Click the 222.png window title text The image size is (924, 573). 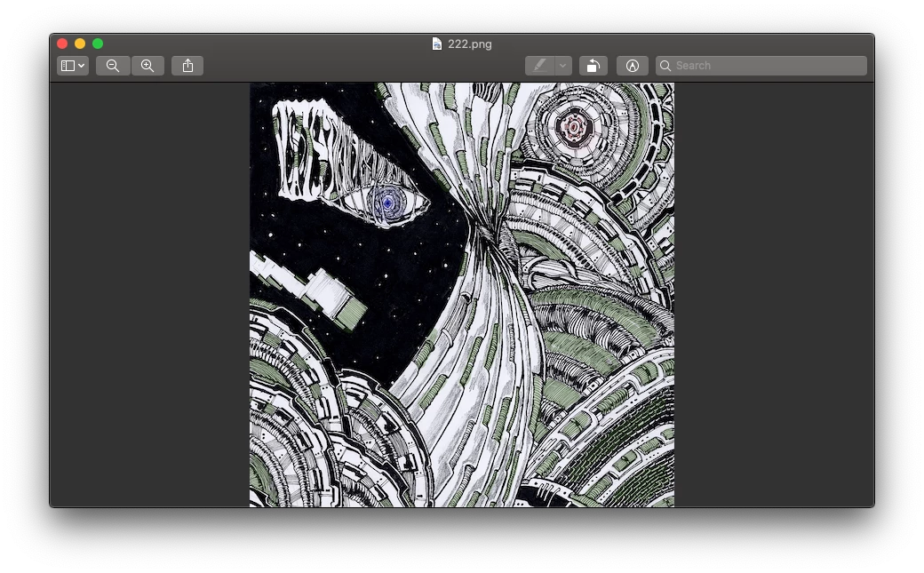(x=470, y=44)
